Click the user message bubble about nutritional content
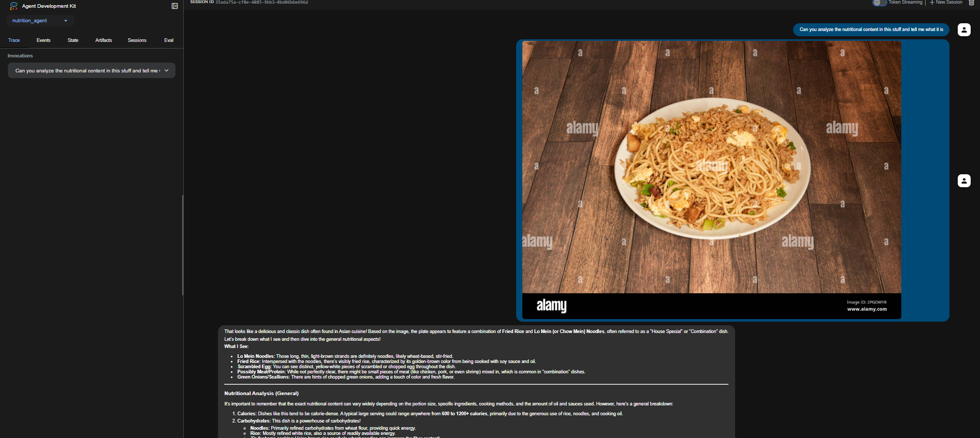 click(871, 29)
